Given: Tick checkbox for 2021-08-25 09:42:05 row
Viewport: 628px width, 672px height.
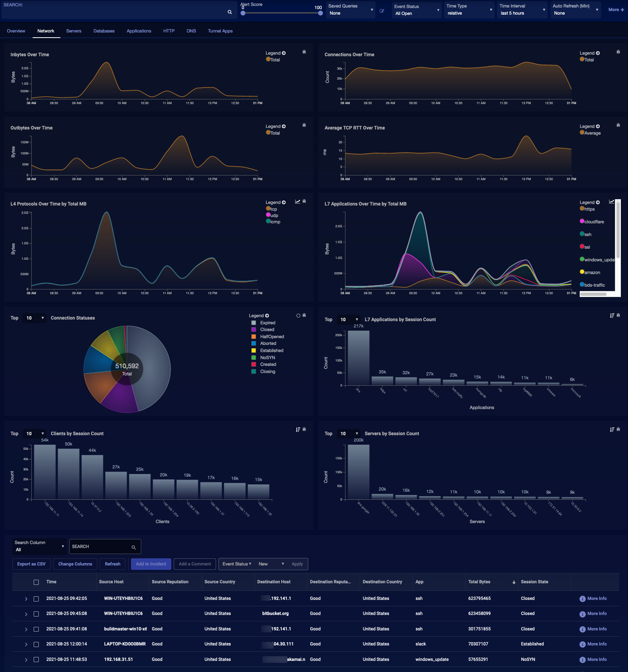Looking at the screenshot, I should [x=36, y=599].
